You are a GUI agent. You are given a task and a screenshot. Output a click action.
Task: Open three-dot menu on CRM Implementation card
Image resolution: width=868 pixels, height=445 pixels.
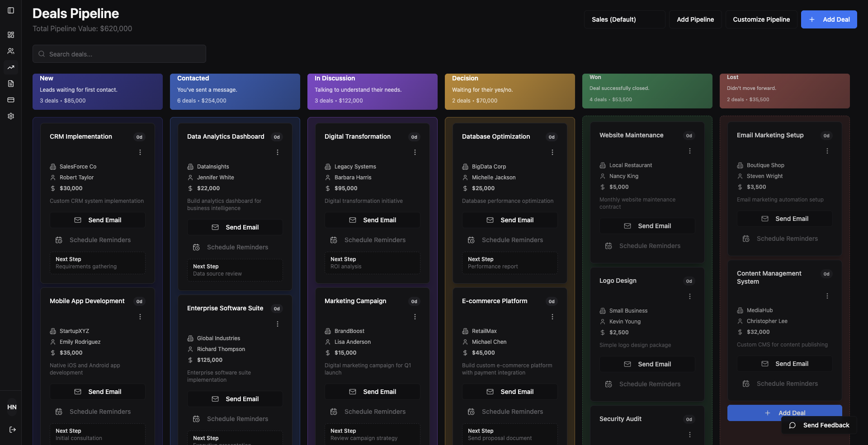pos(140,152)
